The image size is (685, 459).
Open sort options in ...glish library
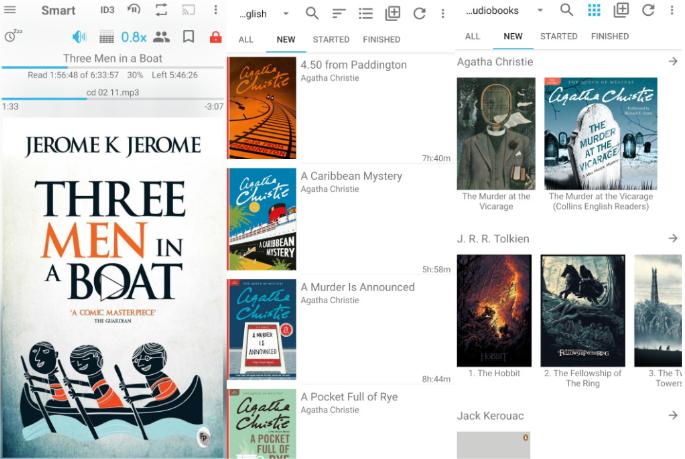coord(339,14)
